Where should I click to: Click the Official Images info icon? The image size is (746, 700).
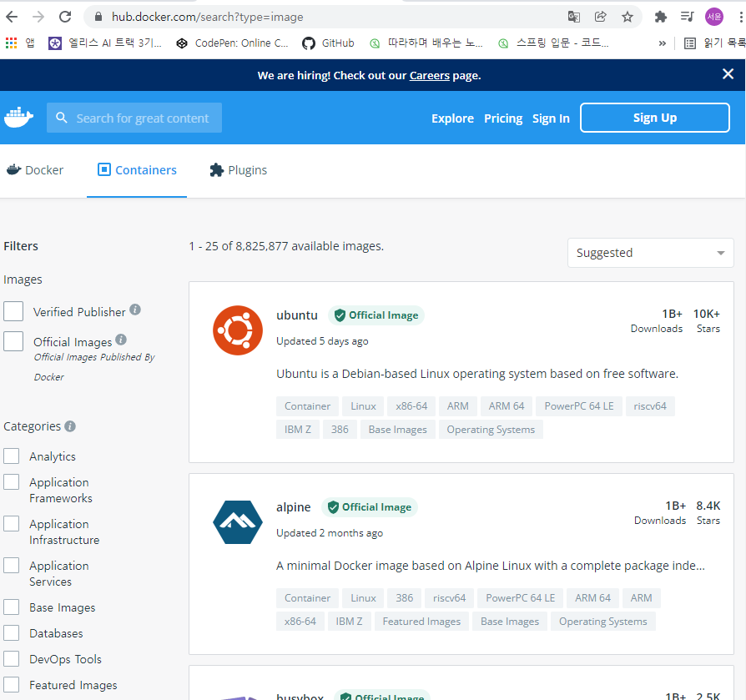point(121,340)
